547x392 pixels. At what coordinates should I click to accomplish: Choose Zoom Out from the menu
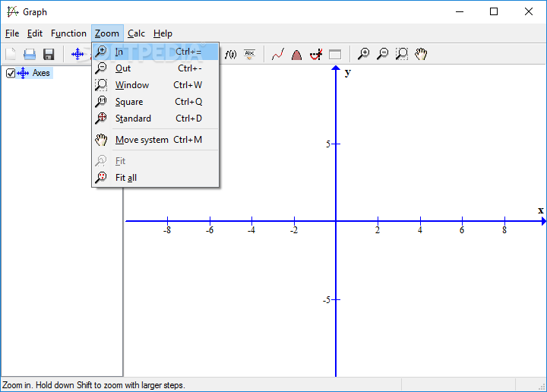click(x=155, y=68)
